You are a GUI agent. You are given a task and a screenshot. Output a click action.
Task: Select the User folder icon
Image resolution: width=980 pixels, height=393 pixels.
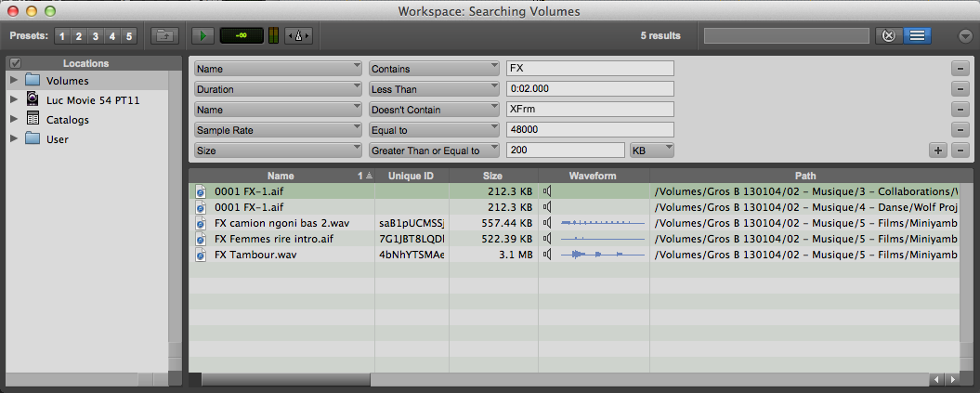33,138
